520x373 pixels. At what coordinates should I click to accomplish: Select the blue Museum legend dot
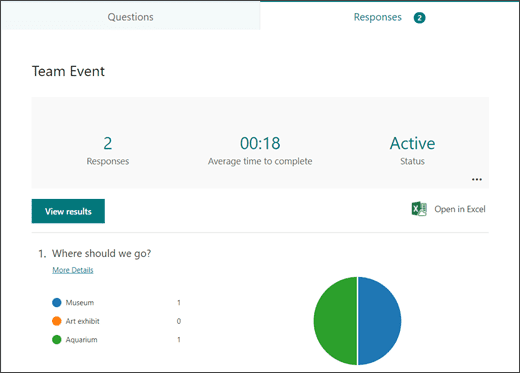pyautogui.click(x=57, y=302)
